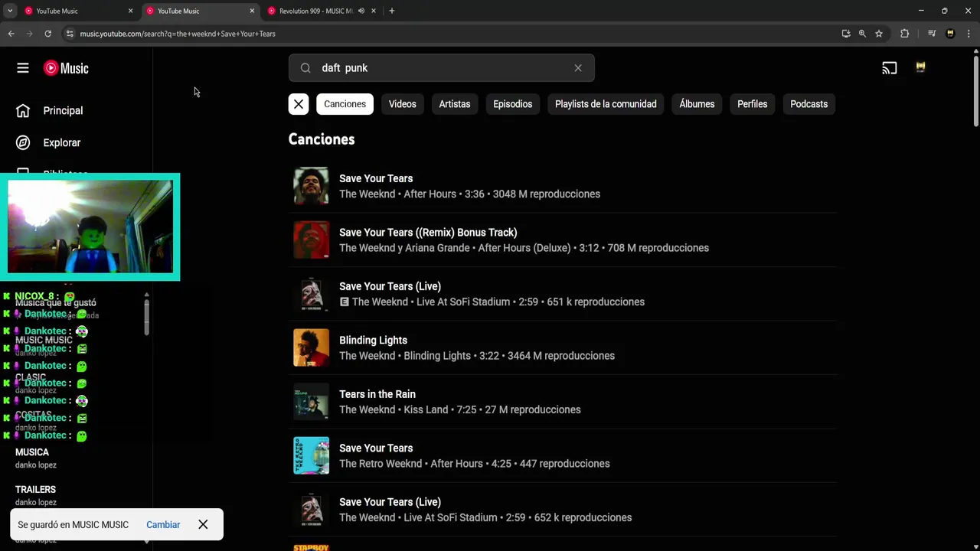
Task: Play Tears in the Rain thumbnail
Action: click(x=311, y=402)
